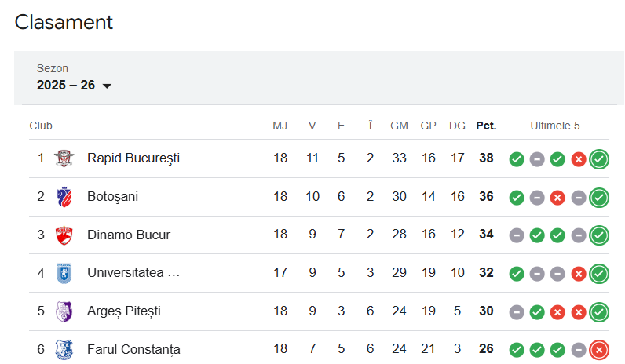Click Rapid București's red loss result icon
625x364 pixels.
[579, 159]
